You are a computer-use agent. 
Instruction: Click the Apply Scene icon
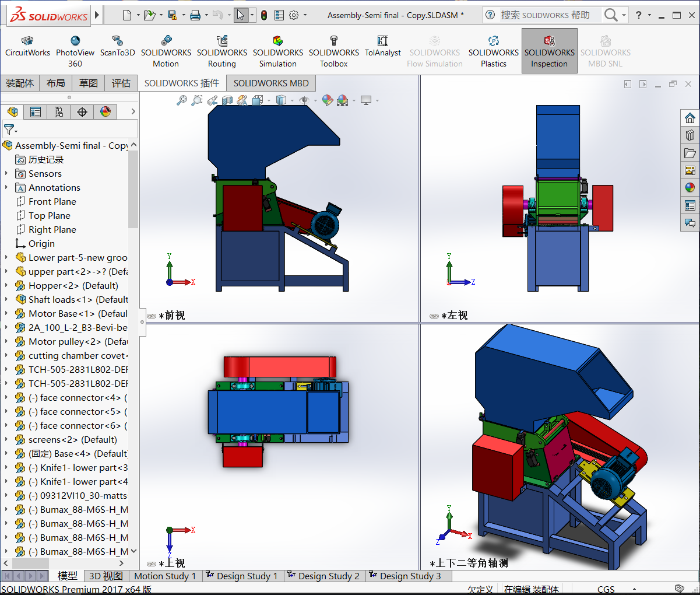[x=343, y=100]
